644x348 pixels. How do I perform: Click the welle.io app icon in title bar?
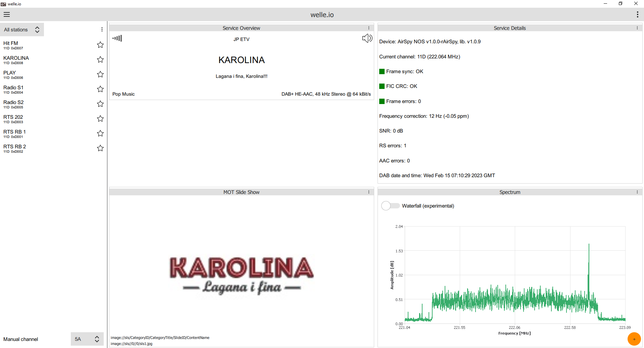(x=3, y=4)
